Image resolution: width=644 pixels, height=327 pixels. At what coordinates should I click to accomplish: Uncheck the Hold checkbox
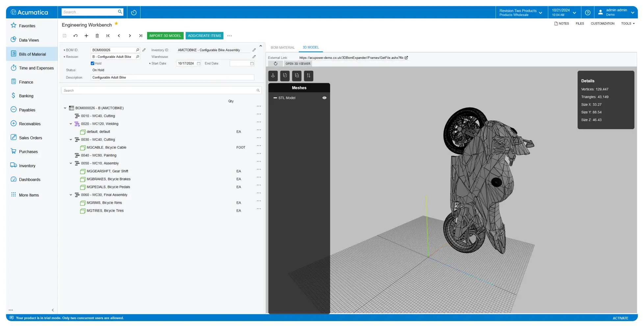(92, 63)
